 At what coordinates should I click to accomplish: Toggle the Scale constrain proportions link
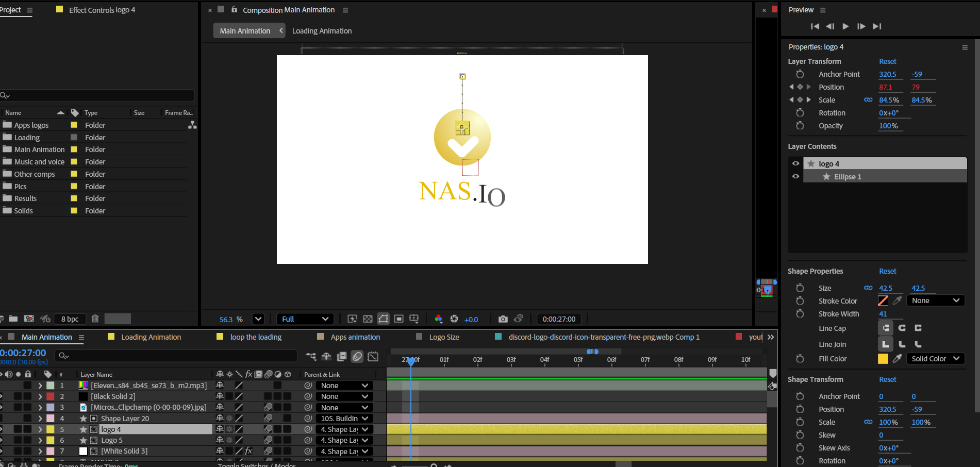click(x=868, y=100)
